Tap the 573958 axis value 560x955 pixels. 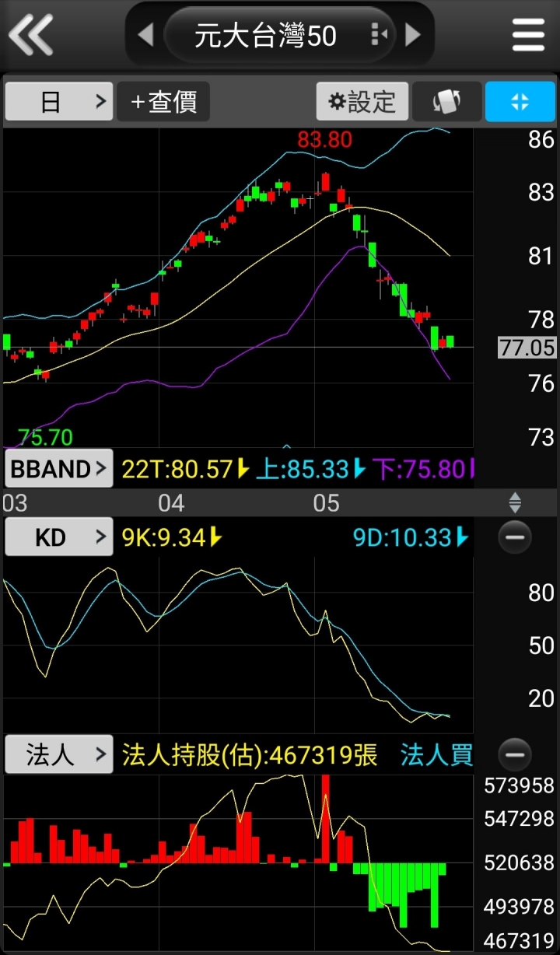(x=520, y=786)
